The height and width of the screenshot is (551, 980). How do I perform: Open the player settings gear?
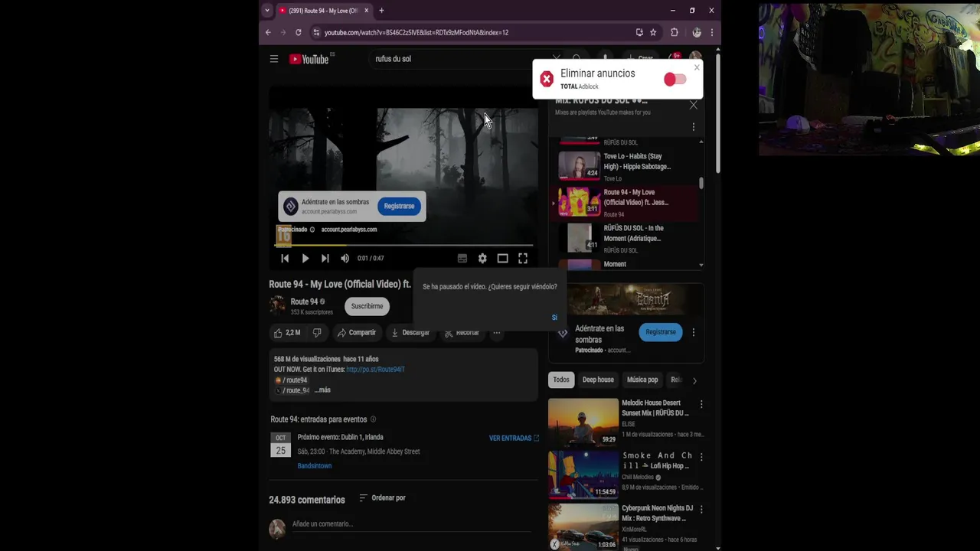(x=482, y=259)
